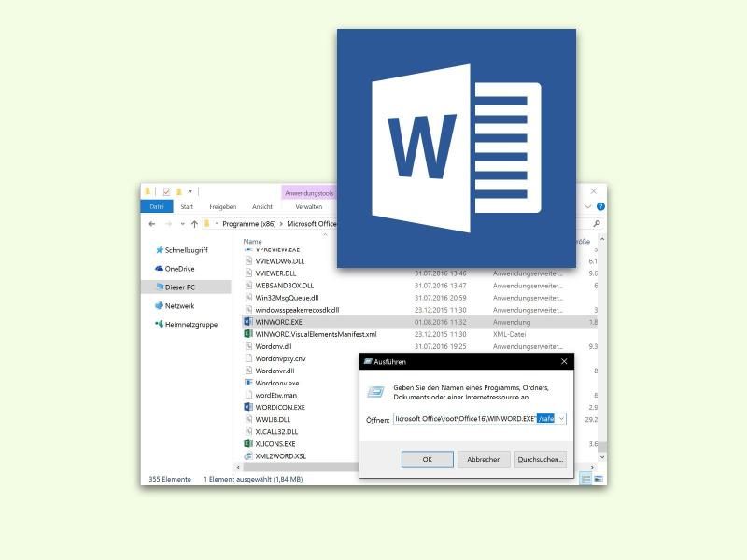Viewport: 747px width, 560px height.
Task: Click the horizontal scrollbar left arrow
Action: 238,468
